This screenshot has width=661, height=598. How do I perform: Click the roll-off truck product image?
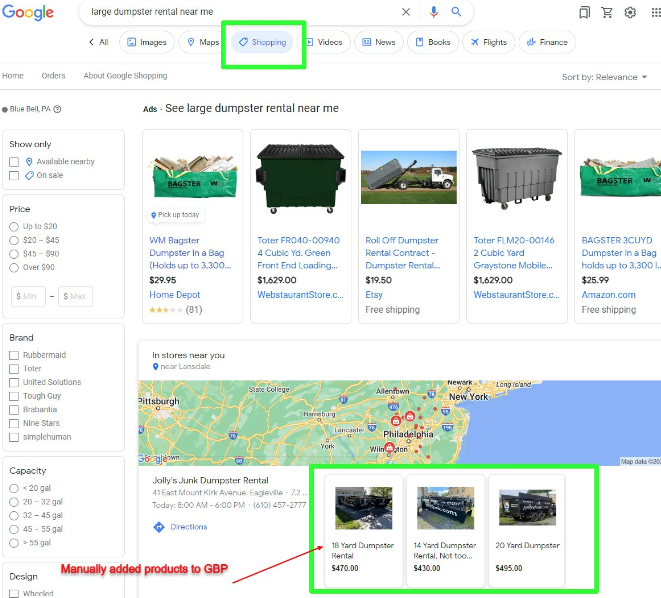click(x=409, y=177)
